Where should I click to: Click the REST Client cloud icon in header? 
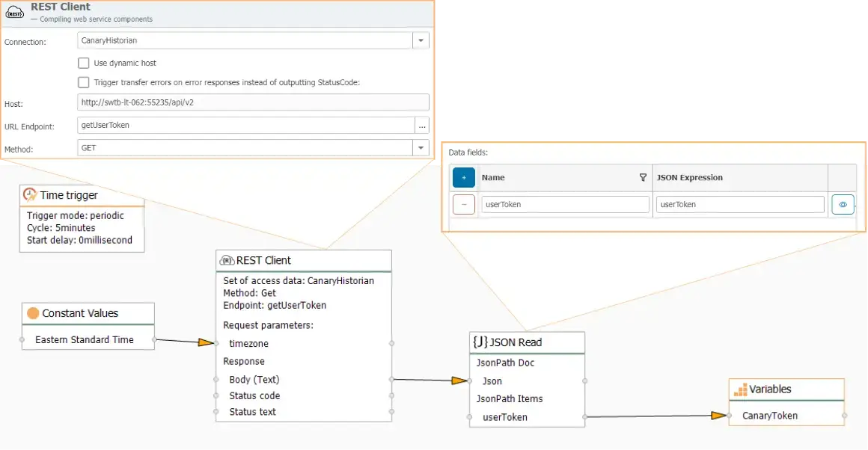[13, 12]
